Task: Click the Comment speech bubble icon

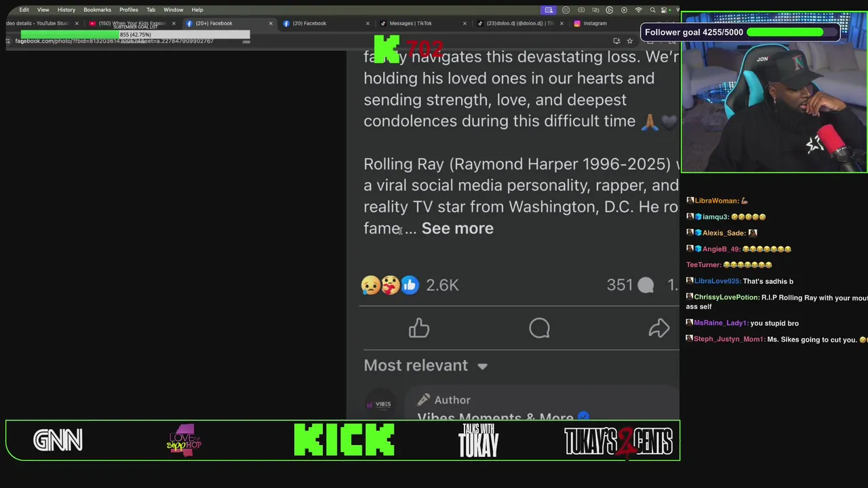Action: [540, 329]
